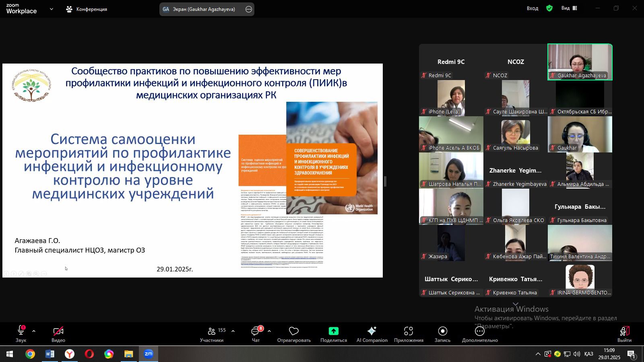Open the Chat panel
Screen dimensions: 644x362
tap(256, 334)
